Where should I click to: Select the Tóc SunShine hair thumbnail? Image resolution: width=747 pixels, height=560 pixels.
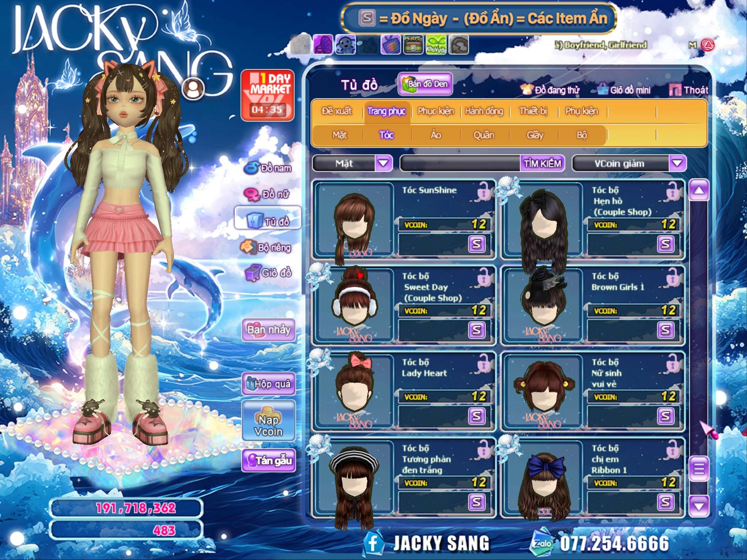point(354,220)
